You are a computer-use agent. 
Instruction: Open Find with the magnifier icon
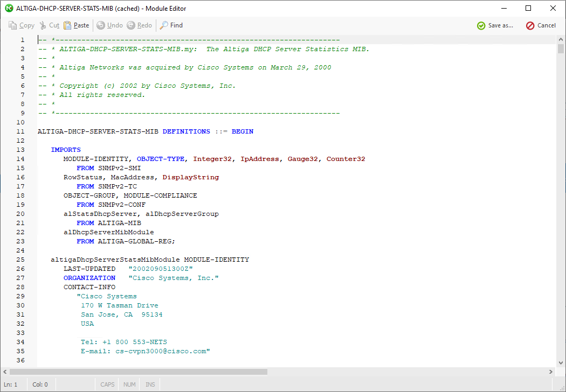pos(164,25)
